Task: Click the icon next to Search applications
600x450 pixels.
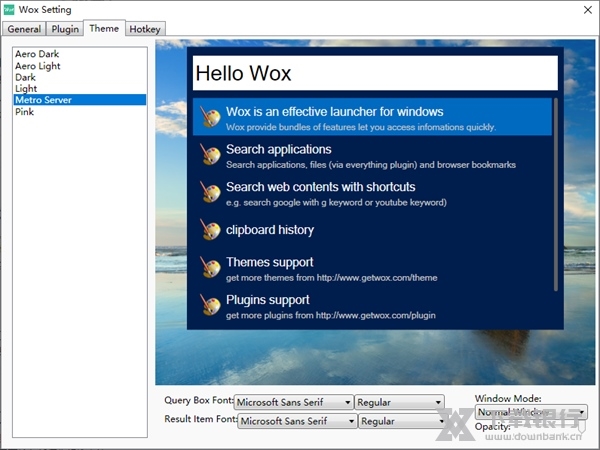Action: [209, 155]
